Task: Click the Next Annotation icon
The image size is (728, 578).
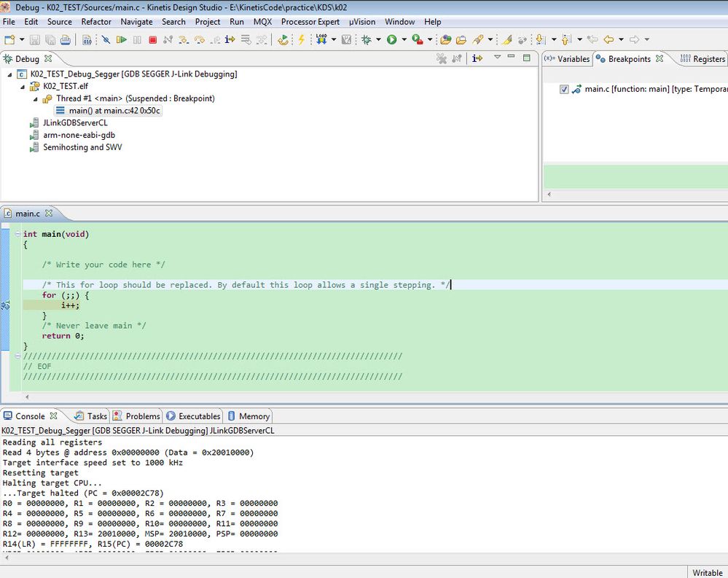Action: [540, 40]
